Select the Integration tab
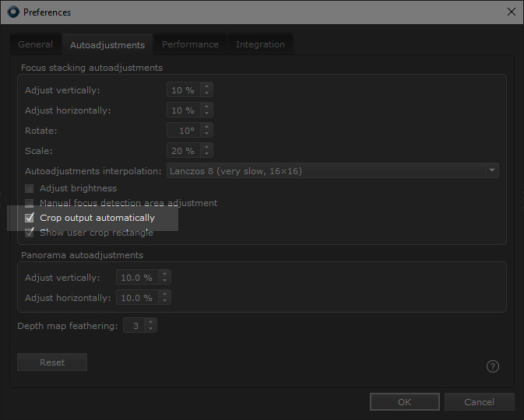524x420 pixels. point(260,44)
